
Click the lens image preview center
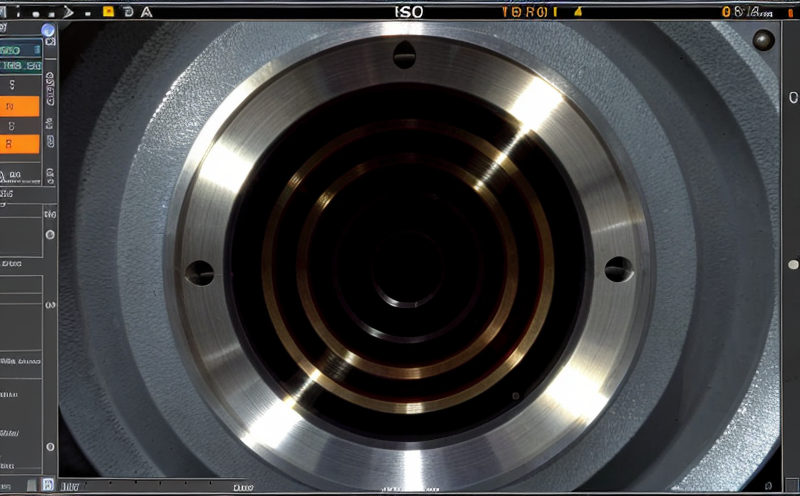[x=408, y=268]
